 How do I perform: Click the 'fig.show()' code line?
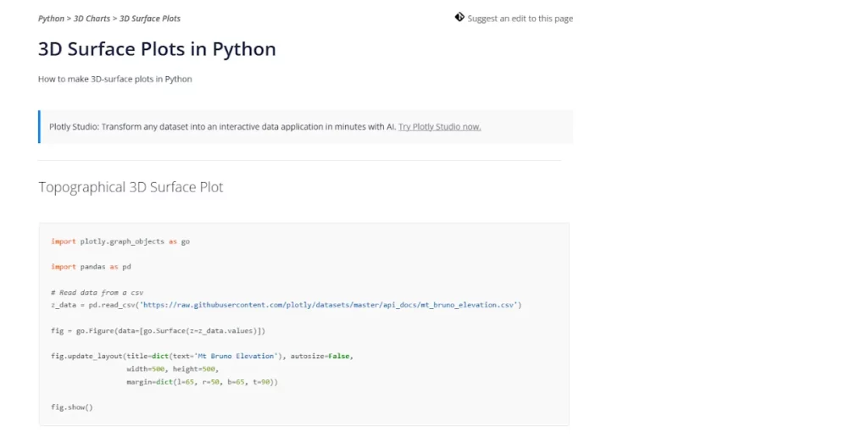point(71,407)
